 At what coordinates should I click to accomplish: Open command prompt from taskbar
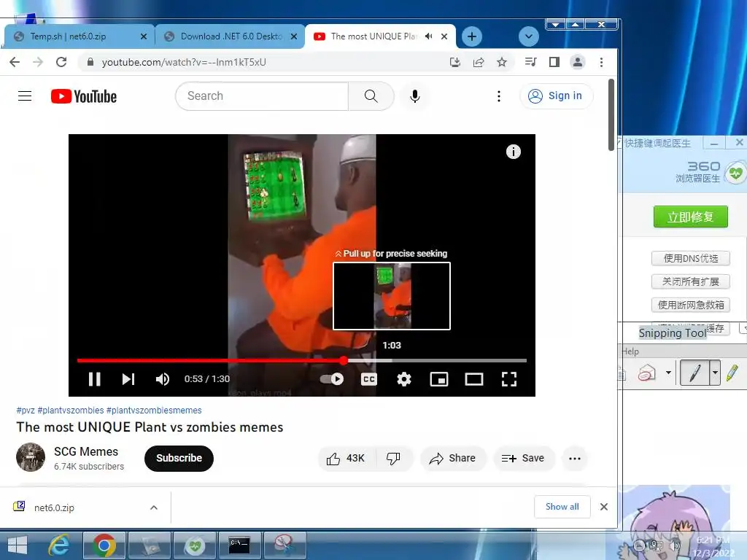coord(239,545)
